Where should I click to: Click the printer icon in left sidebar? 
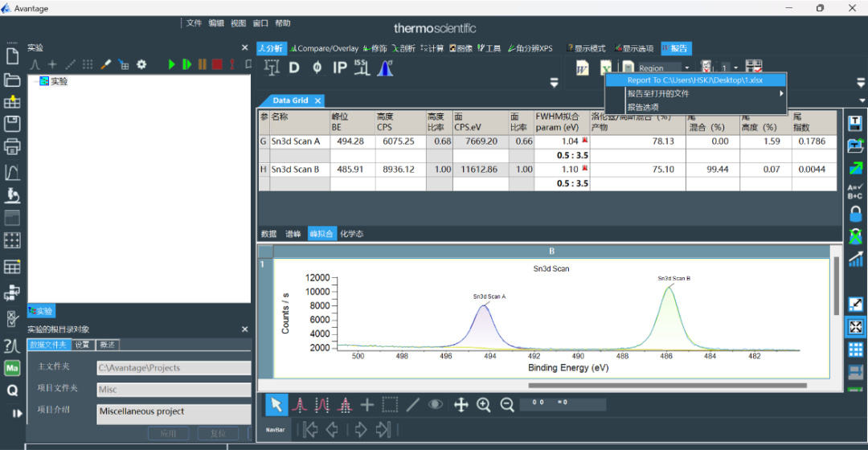[x=12, y=147]
